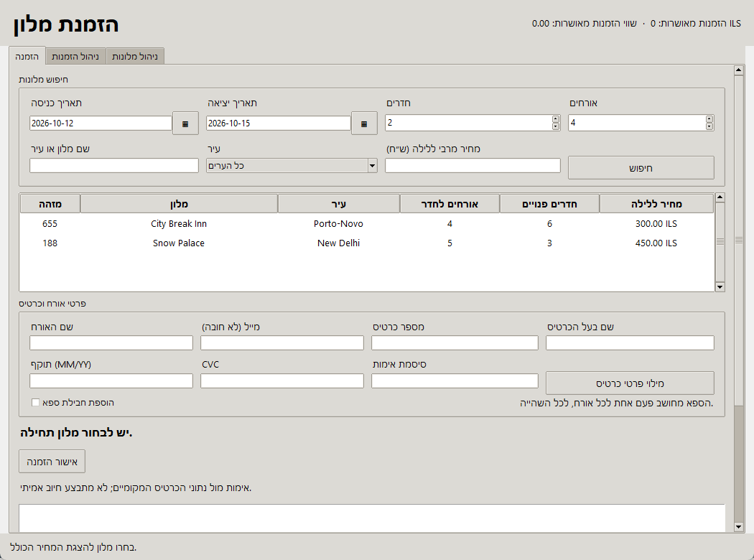Image resolution: width=754 pixels, height=560 pixels.
Task: Increase guests count with up arrow
Action: 709,118
